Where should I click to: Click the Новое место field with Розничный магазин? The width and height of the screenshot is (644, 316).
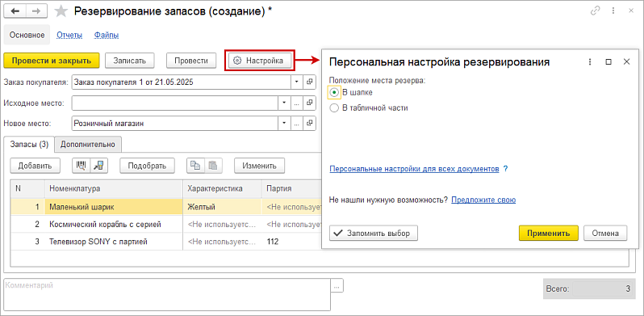(174, 123)
